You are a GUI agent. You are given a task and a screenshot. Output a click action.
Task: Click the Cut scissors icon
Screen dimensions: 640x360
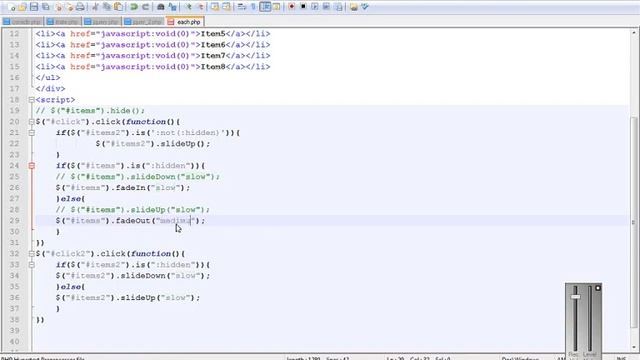tap(95, 7)
